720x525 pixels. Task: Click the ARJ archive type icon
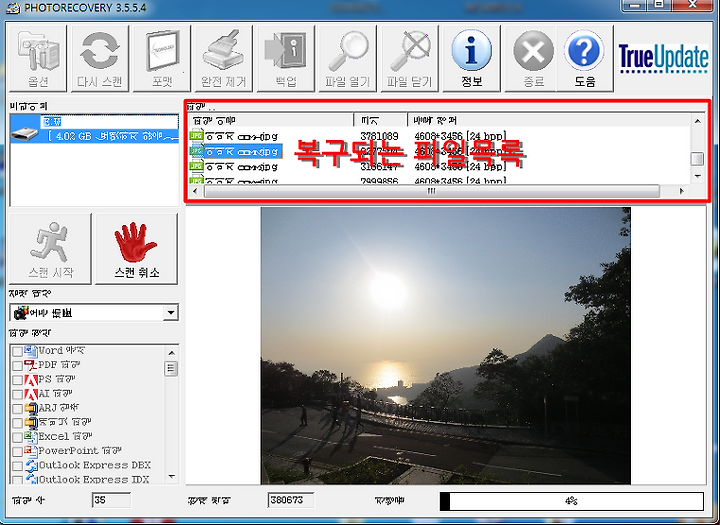(x=31, y=408)
